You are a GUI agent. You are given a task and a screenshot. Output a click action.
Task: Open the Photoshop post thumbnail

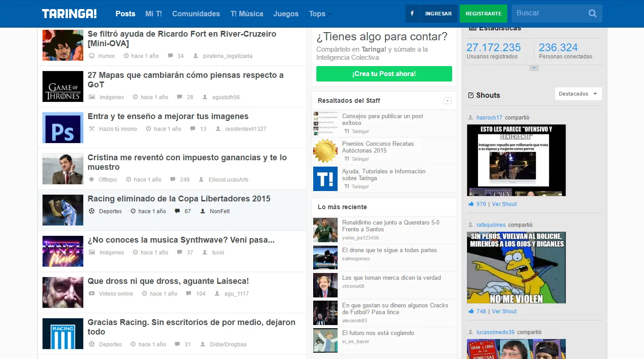pyautogui.click(x=63, y=128)
